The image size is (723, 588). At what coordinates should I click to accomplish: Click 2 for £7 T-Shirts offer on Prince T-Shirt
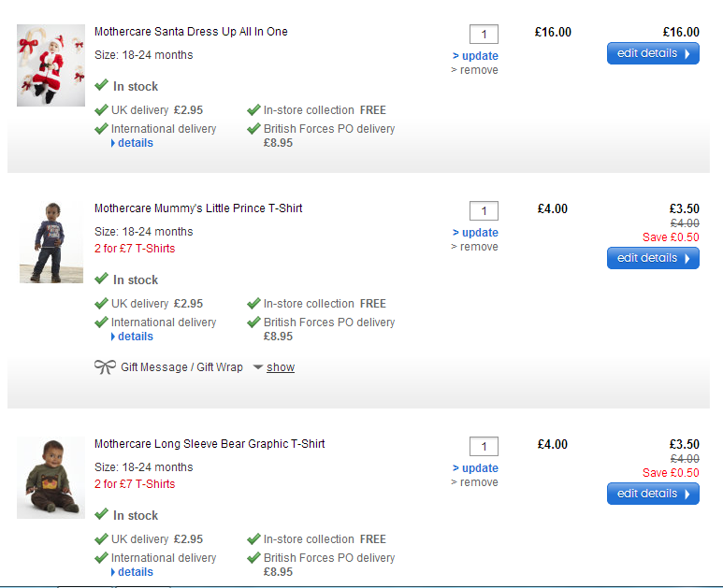coord(135,249)
